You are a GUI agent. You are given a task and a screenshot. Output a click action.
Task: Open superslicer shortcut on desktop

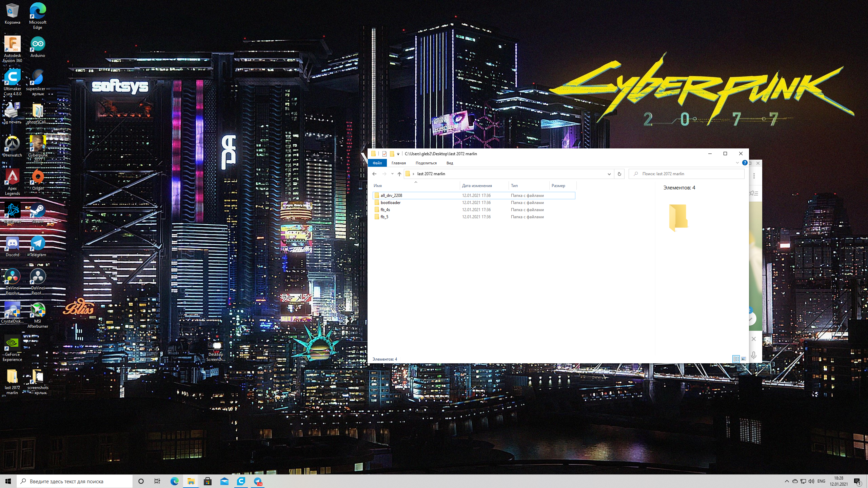tap(38, 82)
